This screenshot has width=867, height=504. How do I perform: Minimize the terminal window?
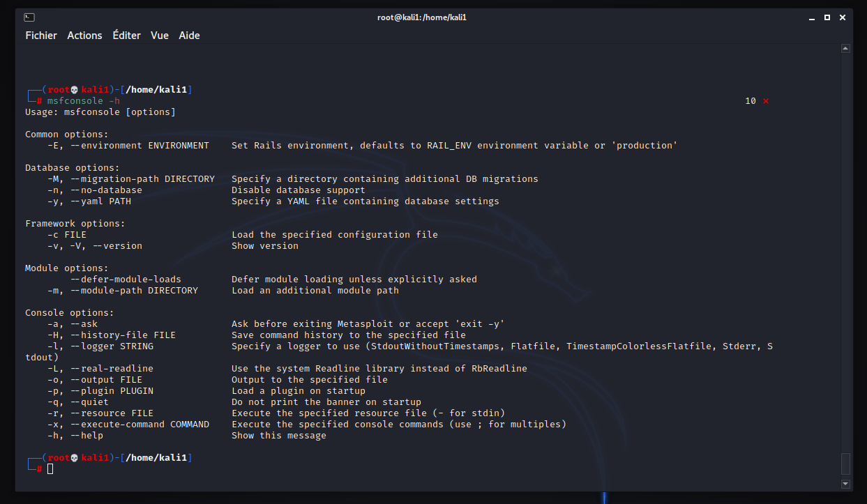coord(811,17)
